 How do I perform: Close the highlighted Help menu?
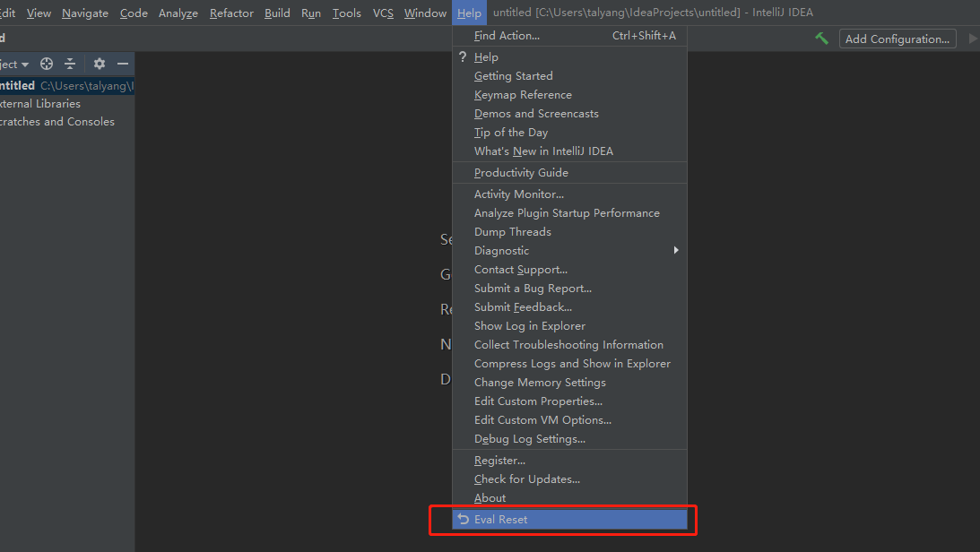[469, 13]
